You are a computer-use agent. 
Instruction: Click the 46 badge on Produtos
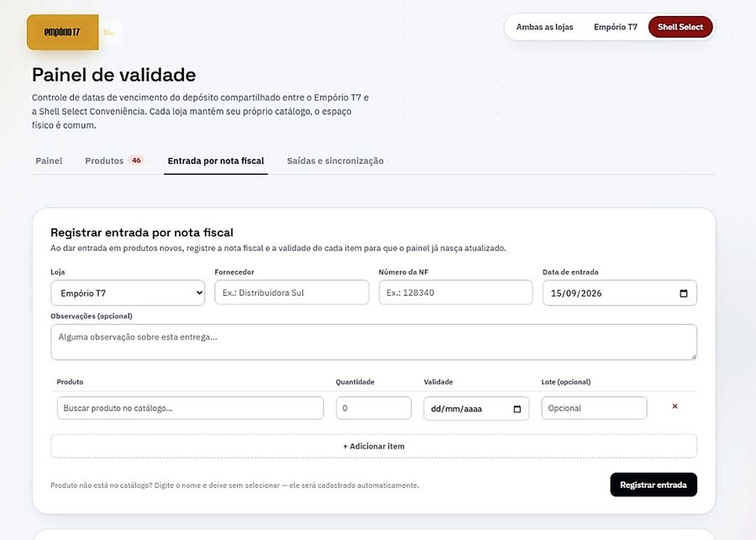[x=136, y=160]
